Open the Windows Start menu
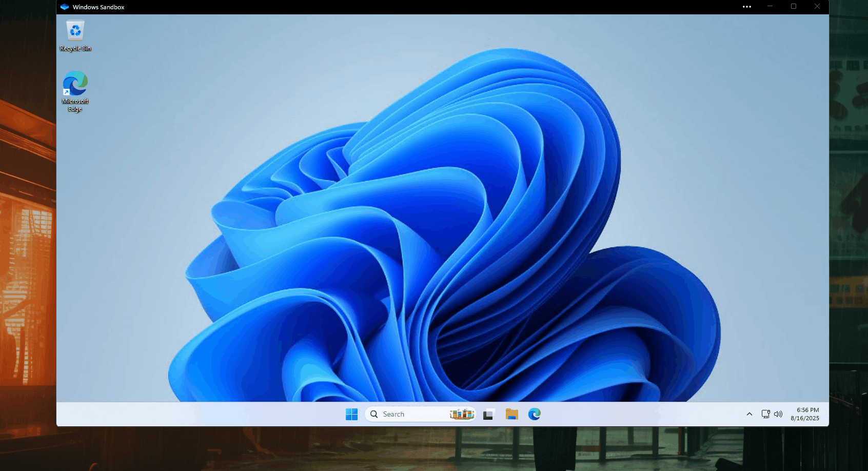This screenshot has height=471, width=868. point(351,414)
